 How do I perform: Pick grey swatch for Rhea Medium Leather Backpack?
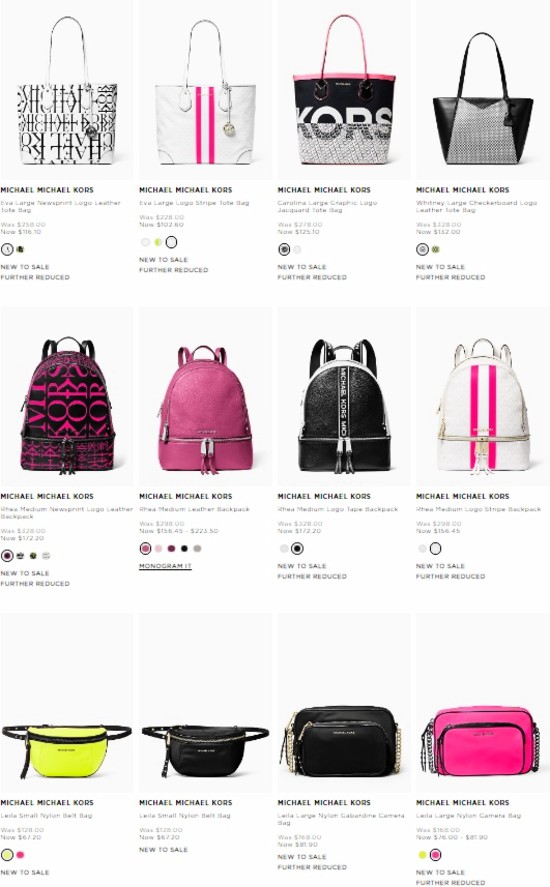point(197,548)
